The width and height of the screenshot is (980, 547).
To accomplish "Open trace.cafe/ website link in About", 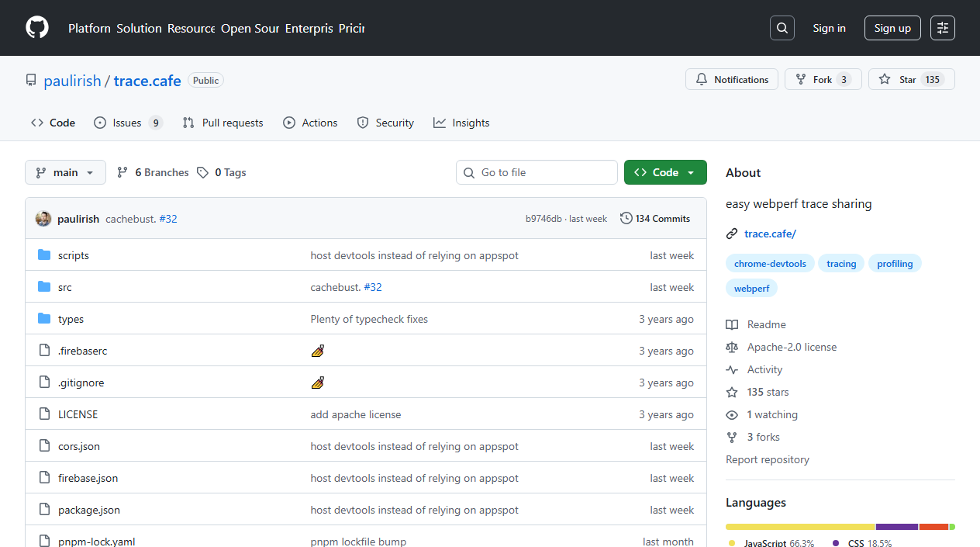I will (x=770, y=234).
